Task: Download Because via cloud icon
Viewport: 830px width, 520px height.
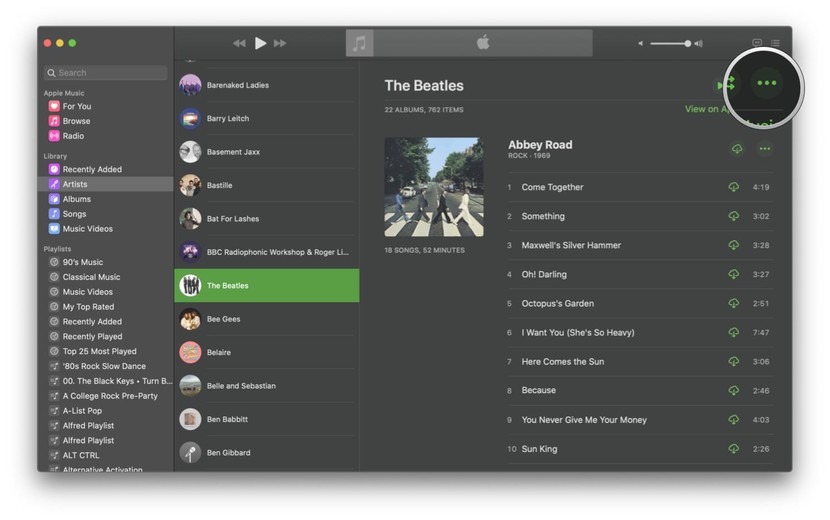Action: pos(733,390)
